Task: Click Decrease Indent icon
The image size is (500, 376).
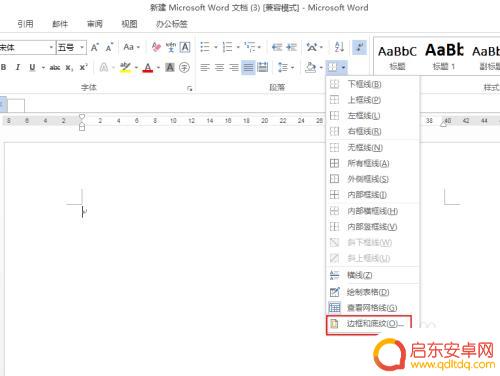Action: [x=277, y=47]
